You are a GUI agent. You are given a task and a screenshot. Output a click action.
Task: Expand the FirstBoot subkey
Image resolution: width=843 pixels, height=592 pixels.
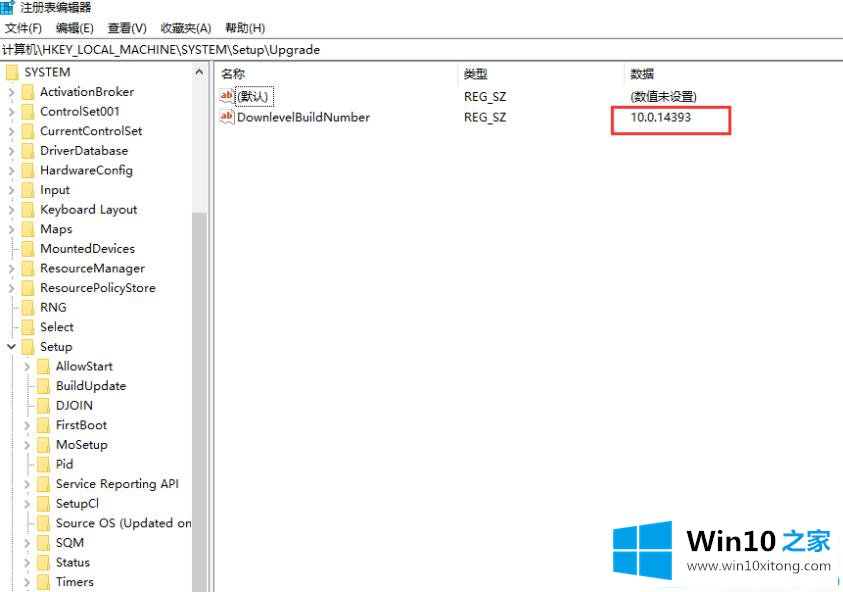pos(27,425)
